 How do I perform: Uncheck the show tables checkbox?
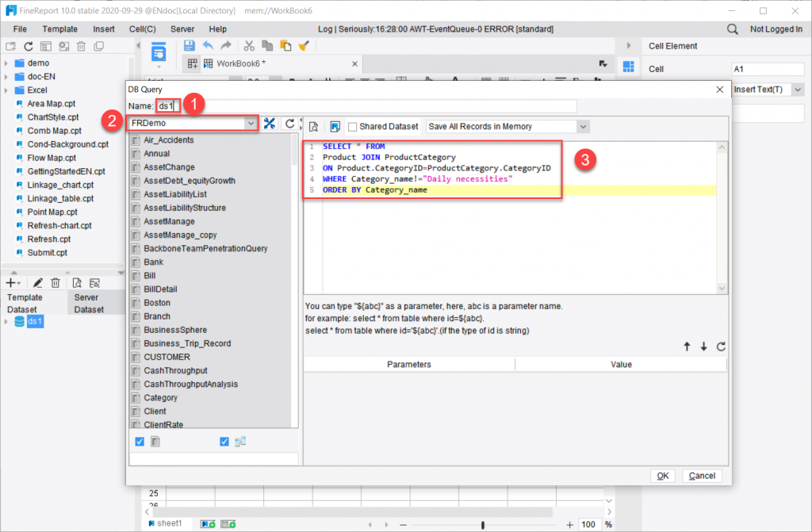[140, 442]
